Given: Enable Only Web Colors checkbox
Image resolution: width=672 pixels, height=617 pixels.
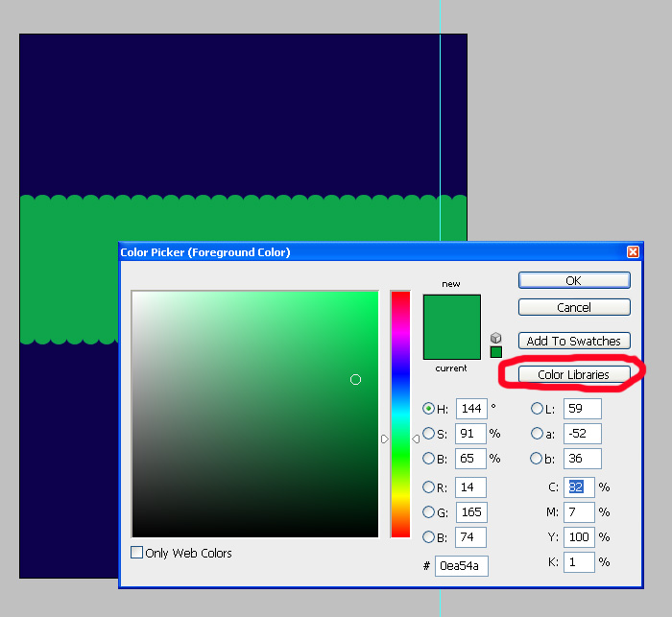Looking at the screenshot, I should coord(136,553).
